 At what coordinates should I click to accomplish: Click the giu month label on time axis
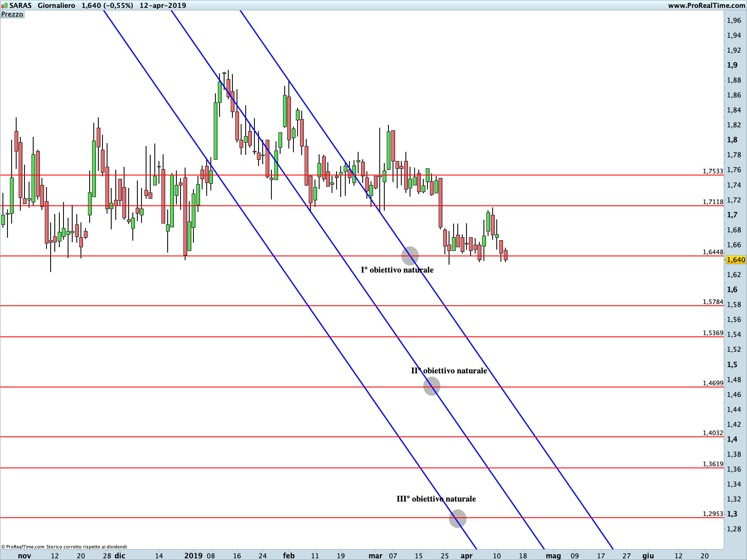click(x=648, y=556)
